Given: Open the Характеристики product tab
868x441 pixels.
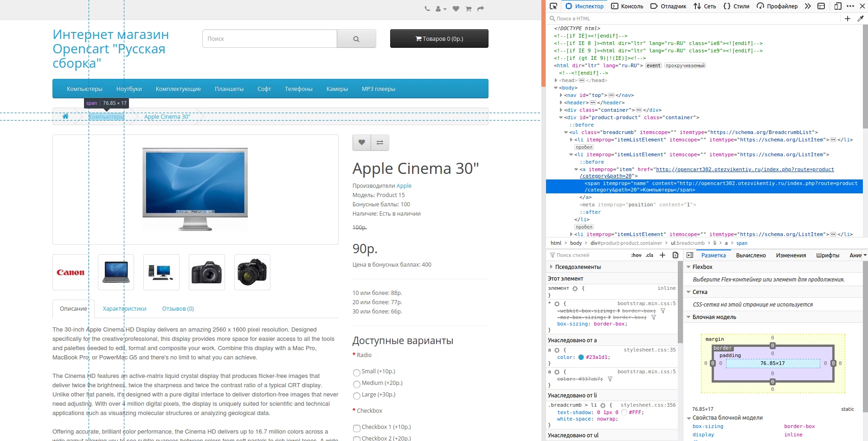Looking at the screenshot, I should 124,309.
